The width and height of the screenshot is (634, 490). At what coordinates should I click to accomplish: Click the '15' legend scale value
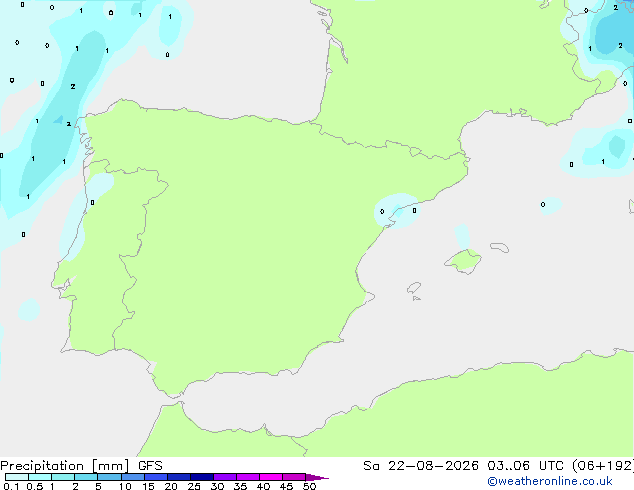148,486
